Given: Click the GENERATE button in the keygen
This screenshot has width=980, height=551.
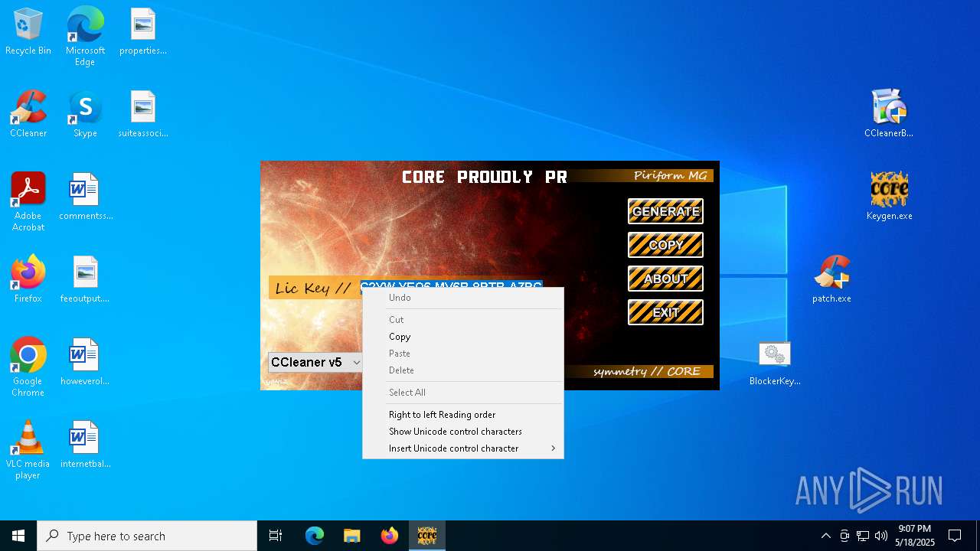Looking at the screenshot, I should [x=665, y=211].
